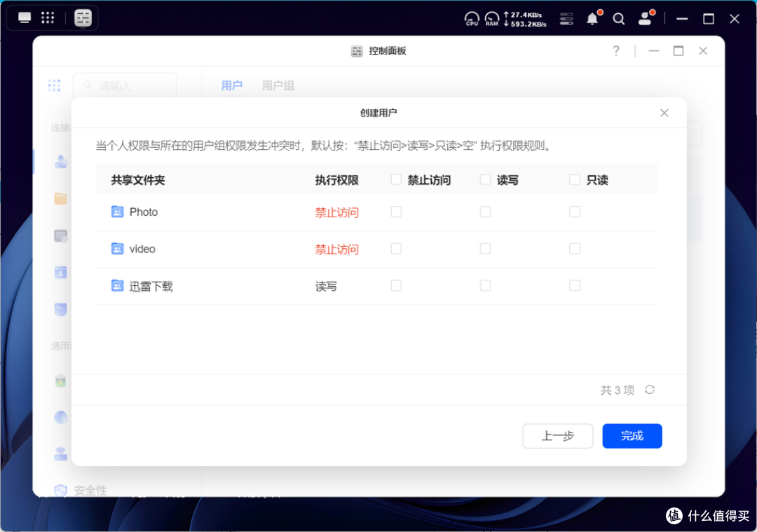Screen dimensions: 757x532
Task: Click the 完成 button
Action: (x=632, y=436)
